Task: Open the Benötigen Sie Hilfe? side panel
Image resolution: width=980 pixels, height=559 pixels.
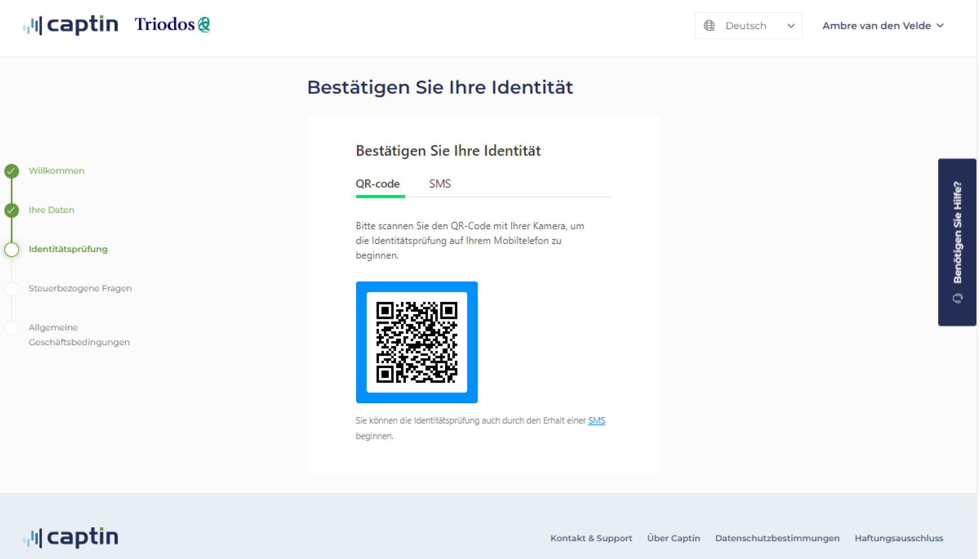Action: click(957, 242)
